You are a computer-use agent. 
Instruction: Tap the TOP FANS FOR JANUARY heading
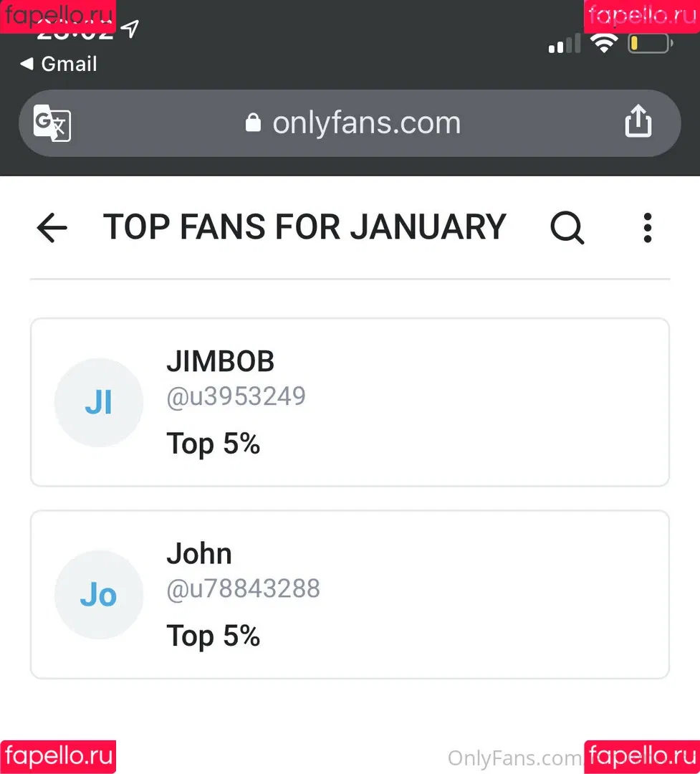coord(305,227)
